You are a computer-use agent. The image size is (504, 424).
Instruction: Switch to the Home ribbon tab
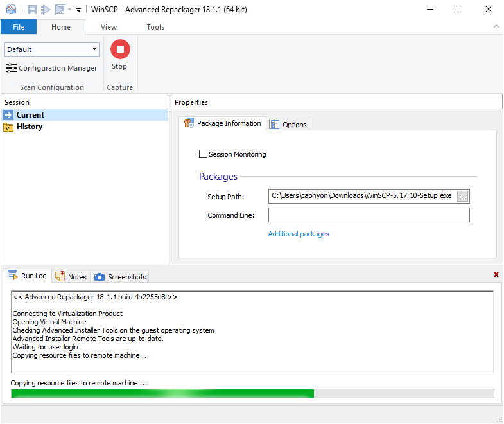pos(61,27)
